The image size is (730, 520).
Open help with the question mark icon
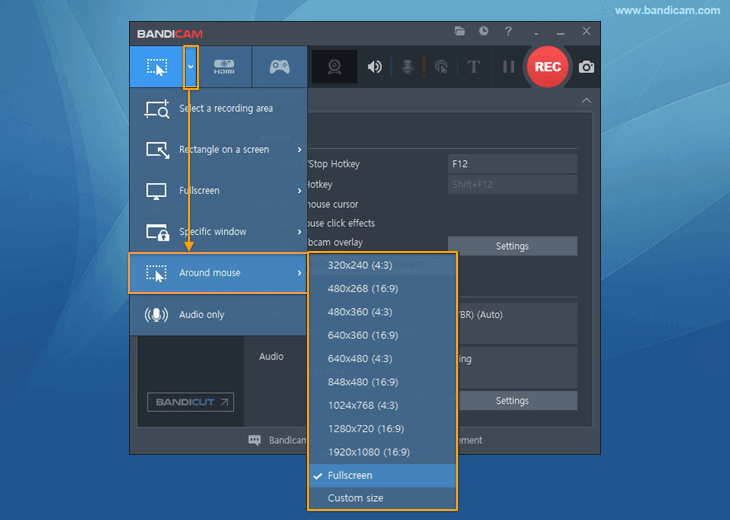pos(508,31)
